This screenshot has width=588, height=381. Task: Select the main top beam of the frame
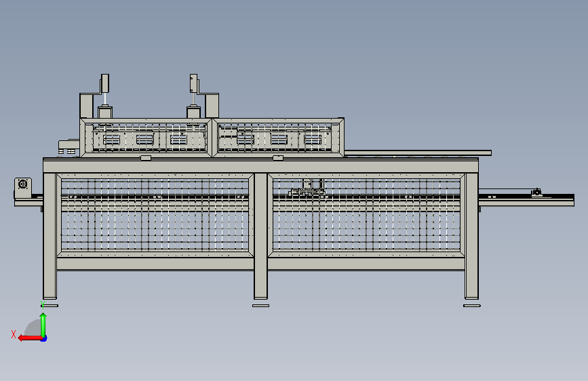(x=260, y=165)
